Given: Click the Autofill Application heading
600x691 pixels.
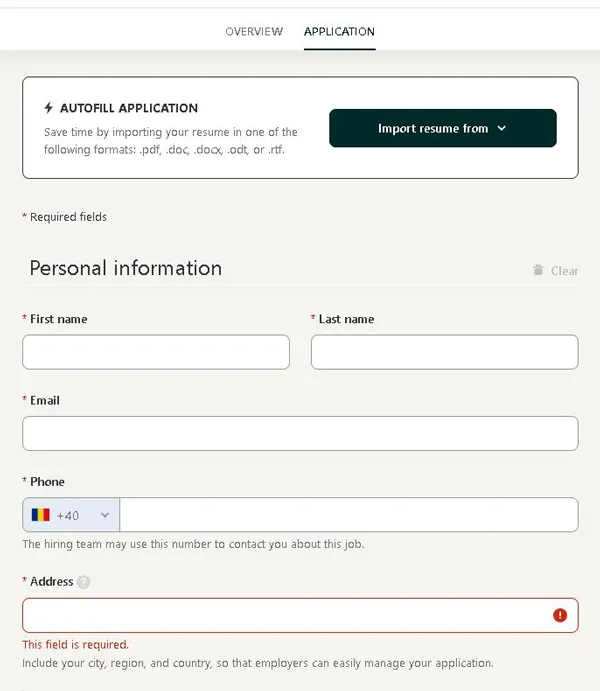Looking at the screenshot, I should pos(129,108).
